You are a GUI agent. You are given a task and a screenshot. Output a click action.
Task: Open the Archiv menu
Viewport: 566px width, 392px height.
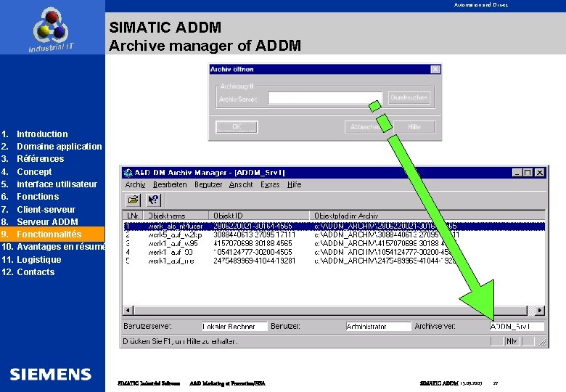tap(135, 185)
